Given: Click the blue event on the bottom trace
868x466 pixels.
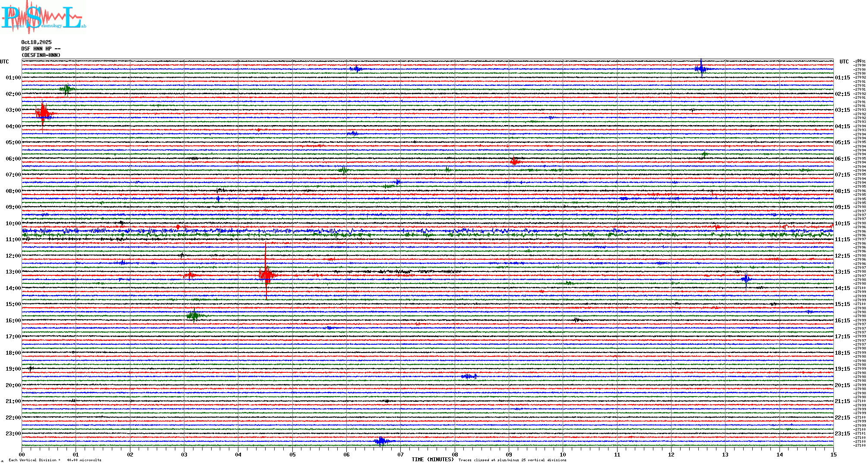Looking at the screenshot, I should (382, 441).
